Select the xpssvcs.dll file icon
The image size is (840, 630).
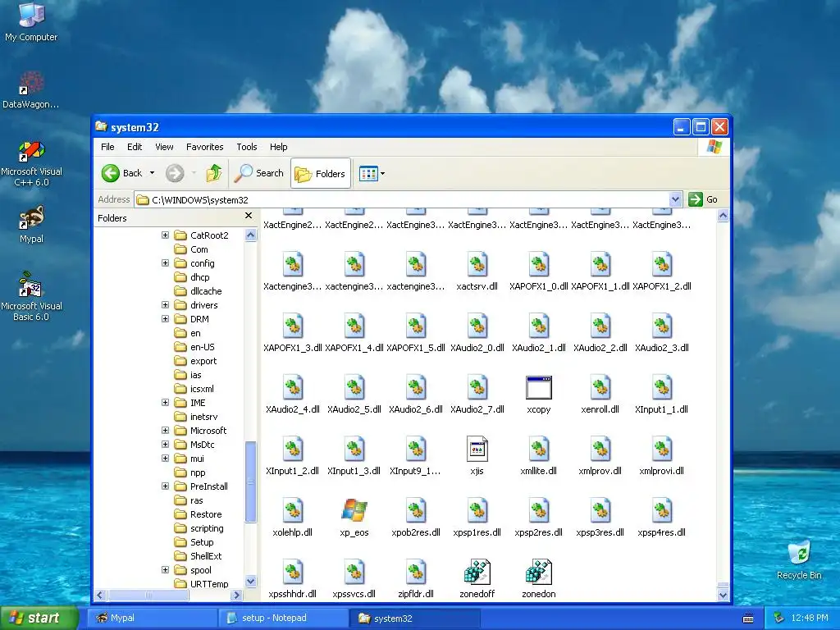(x=354, y=572)
